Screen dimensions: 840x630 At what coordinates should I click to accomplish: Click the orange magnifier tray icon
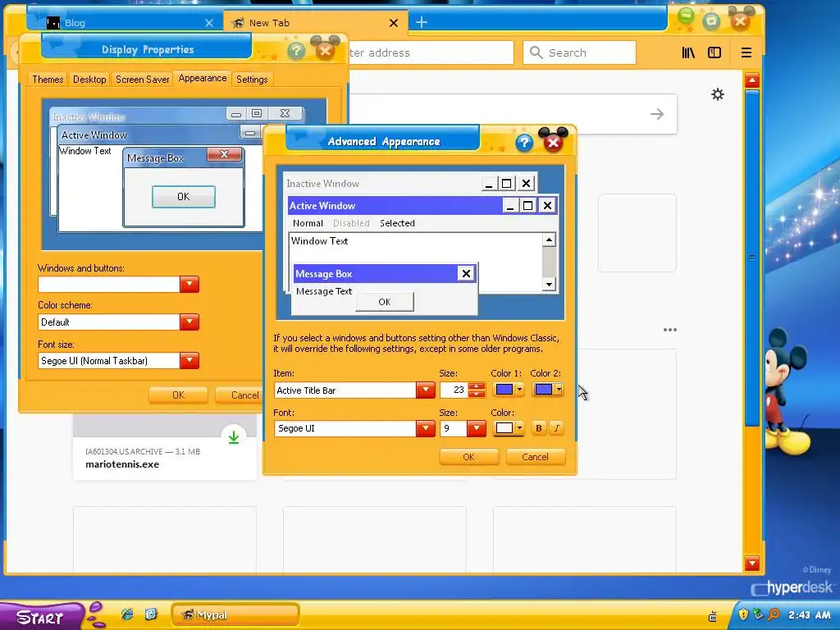774,614
